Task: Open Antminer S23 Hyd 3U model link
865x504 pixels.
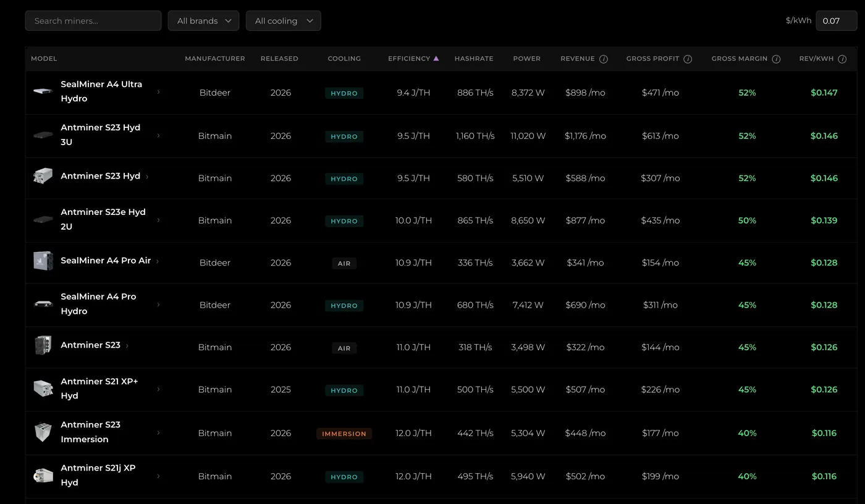Action: (x=100, y=135)
